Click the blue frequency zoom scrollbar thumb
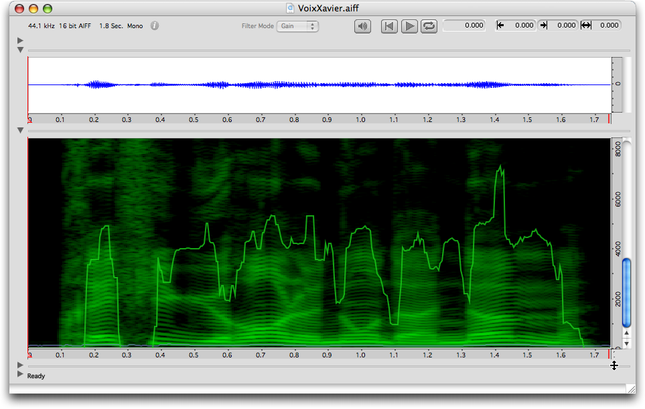This screenshot has width=645, height=409. coord(627,292)
